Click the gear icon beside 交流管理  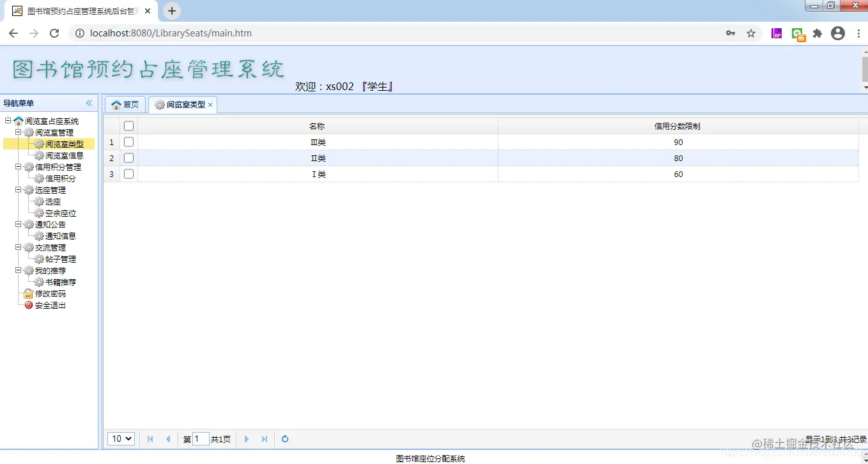click(x=29, y=247)
